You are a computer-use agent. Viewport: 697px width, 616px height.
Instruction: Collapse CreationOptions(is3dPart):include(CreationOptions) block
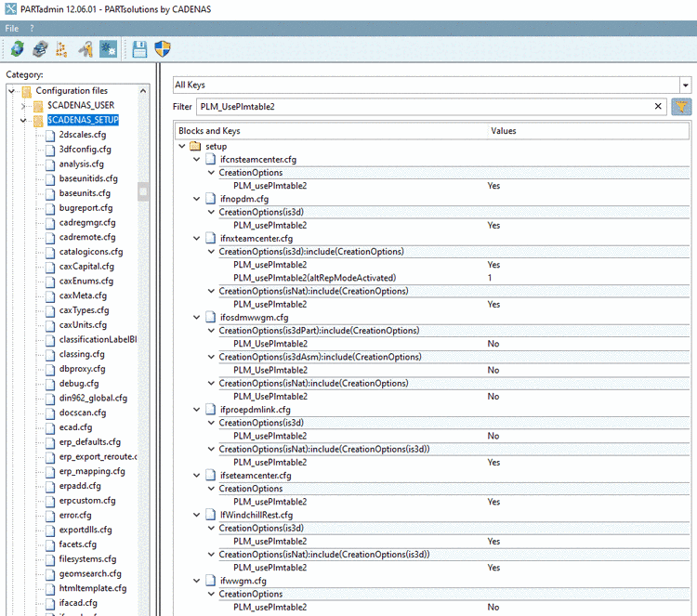coord(211,331)
